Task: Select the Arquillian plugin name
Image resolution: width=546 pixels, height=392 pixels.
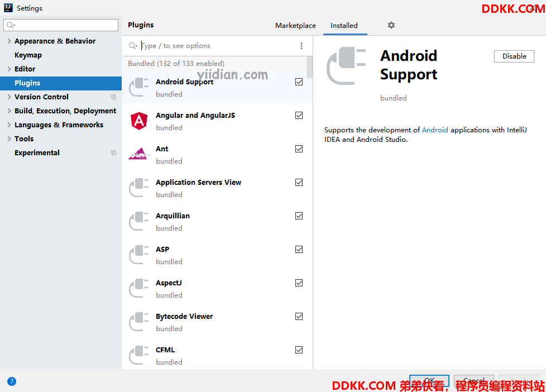Action: click(173, 216)
